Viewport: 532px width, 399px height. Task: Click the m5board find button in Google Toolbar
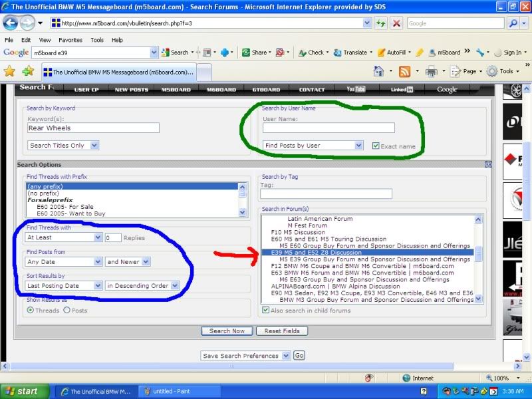(445, 53)
